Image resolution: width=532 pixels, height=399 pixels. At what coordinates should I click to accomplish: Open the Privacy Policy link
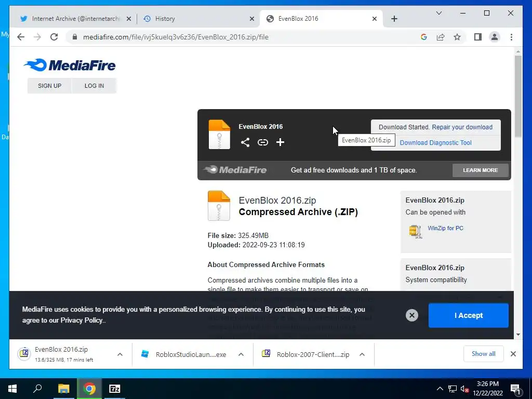pos(82,320)
